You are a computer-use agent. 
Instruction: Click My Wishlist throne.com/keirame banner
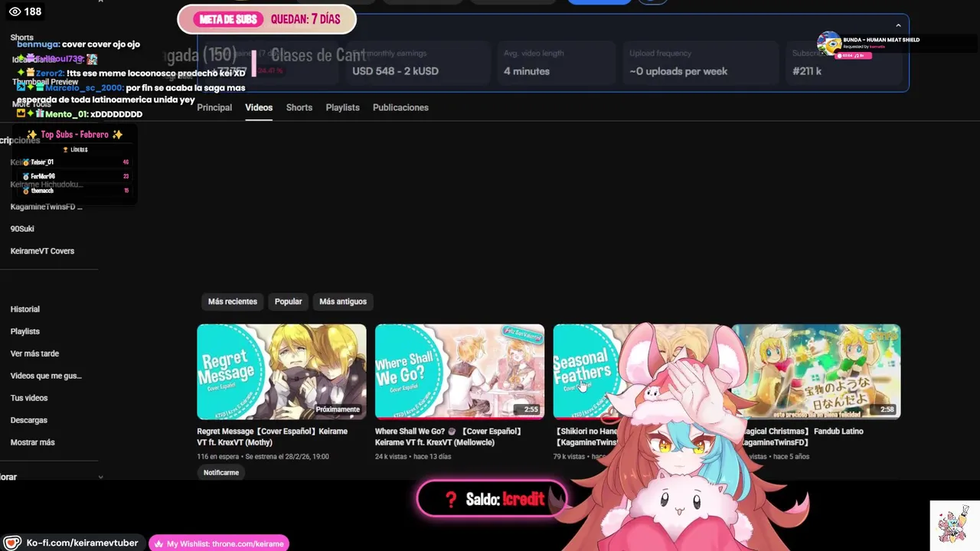[x=219, y=543]
